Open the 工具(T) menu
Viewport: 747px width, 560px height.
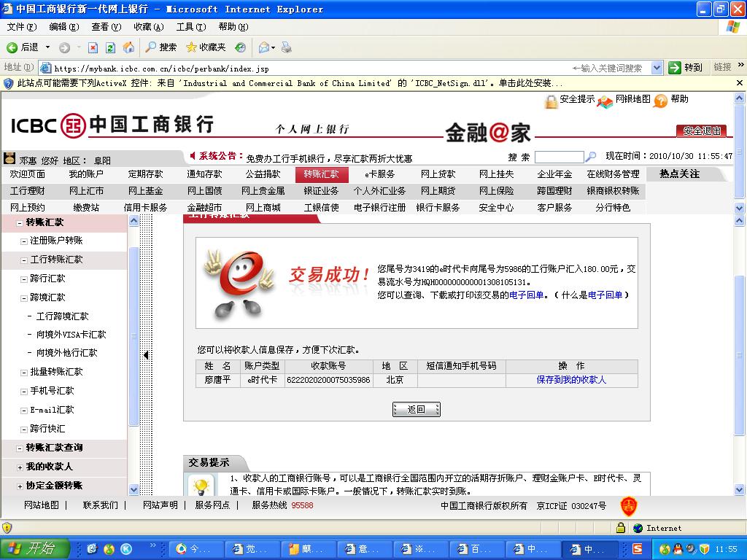coord(190,27)
